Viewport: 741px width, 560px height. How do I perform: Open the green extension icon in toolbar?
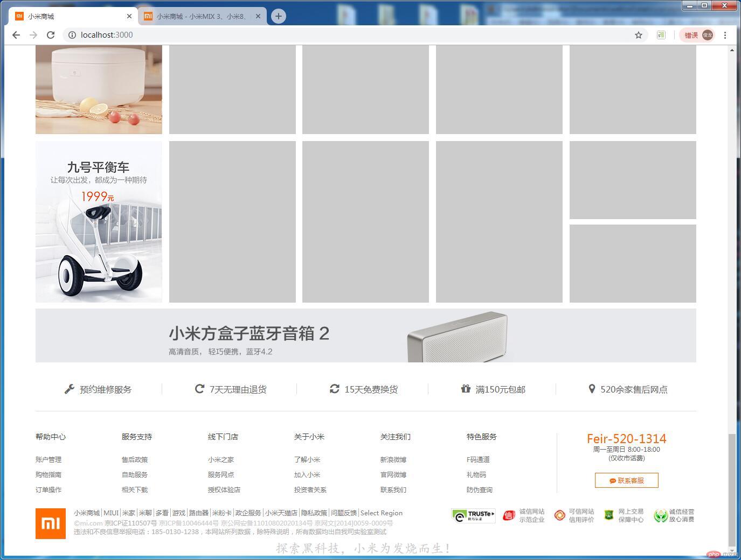[661, 35]
